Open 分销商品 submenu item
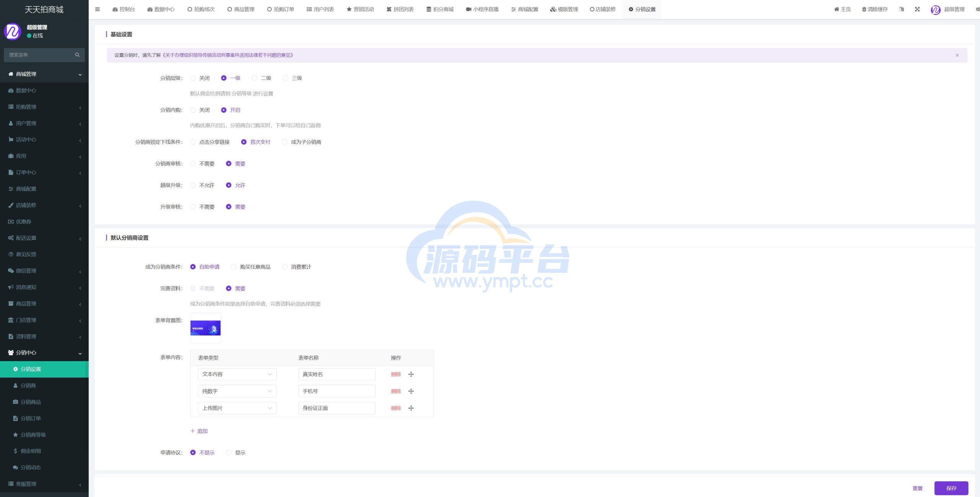Screen dimensions: 980x497 pos(44,402)
